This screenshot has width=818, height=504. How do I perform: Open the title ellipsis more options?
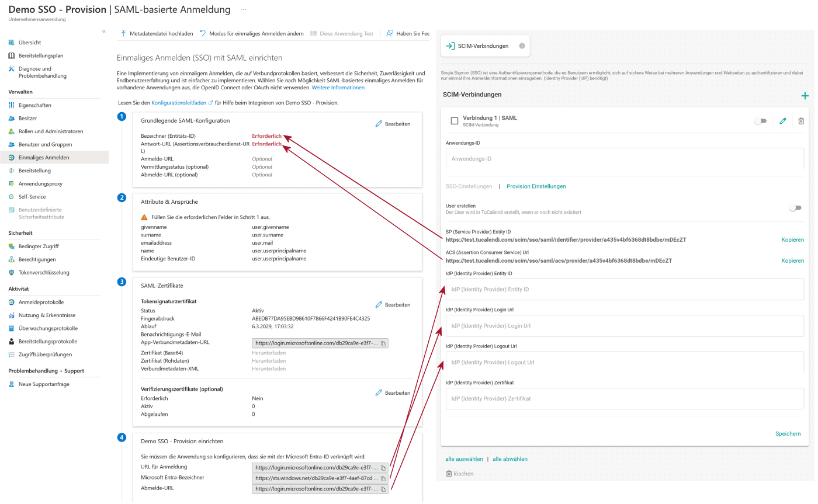[x=243, y=10]
